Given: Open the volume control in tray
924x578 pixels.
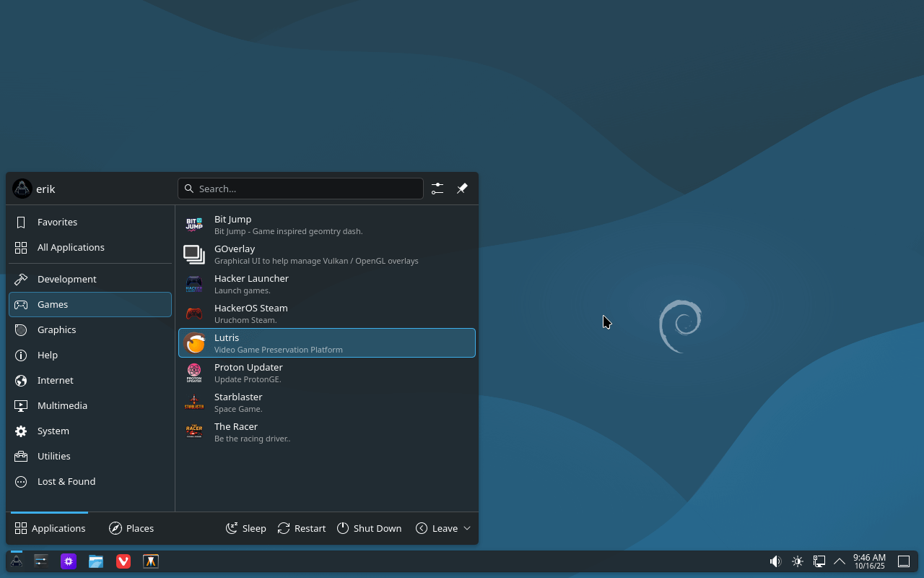Looking at the screenshot, I should point(775,561).
